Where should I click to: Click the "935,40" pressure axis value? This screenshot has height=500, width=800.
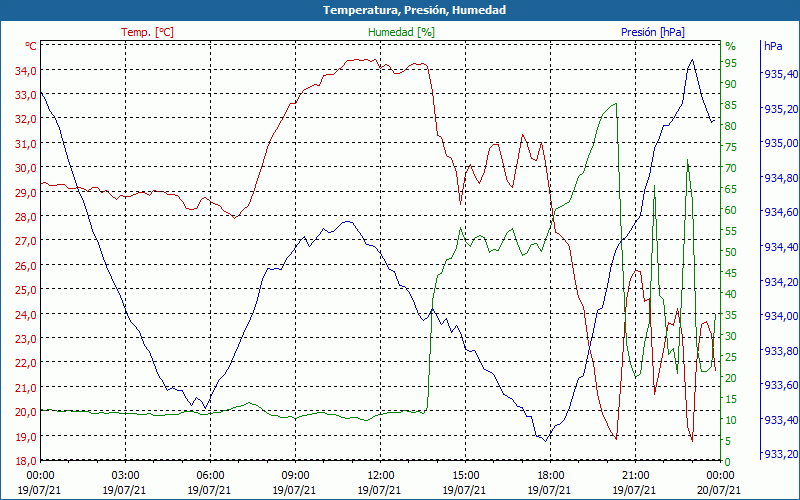click(781, 74)
